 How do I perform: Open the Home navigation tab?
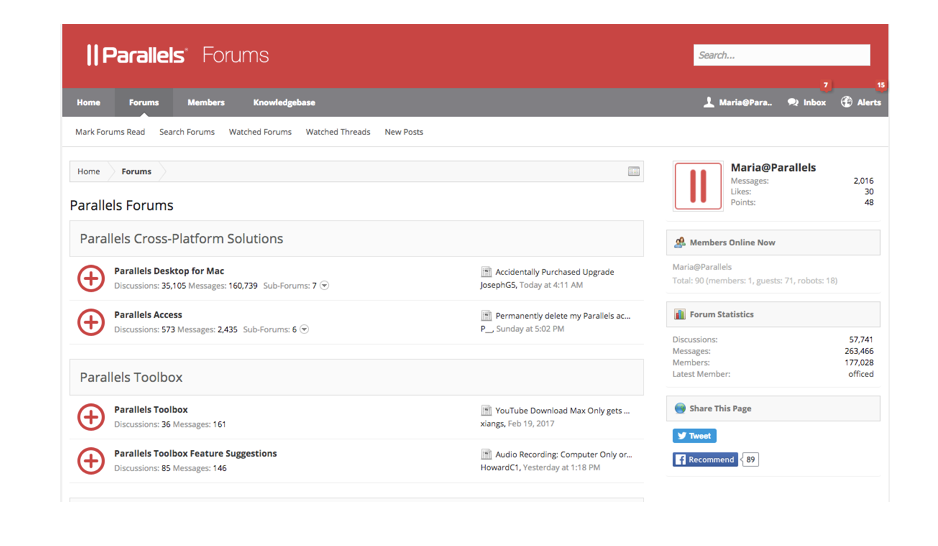89,102
